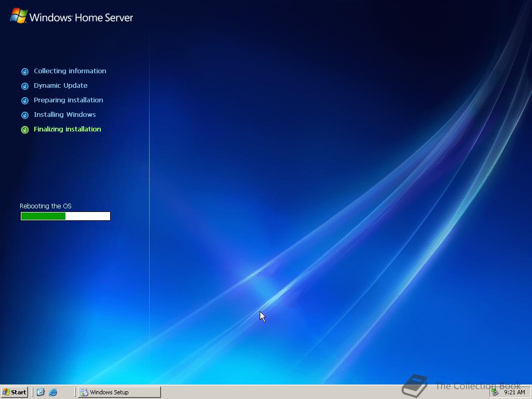
Task: Click the 9:21 AM taskbar clock
Action: (514, 392)
